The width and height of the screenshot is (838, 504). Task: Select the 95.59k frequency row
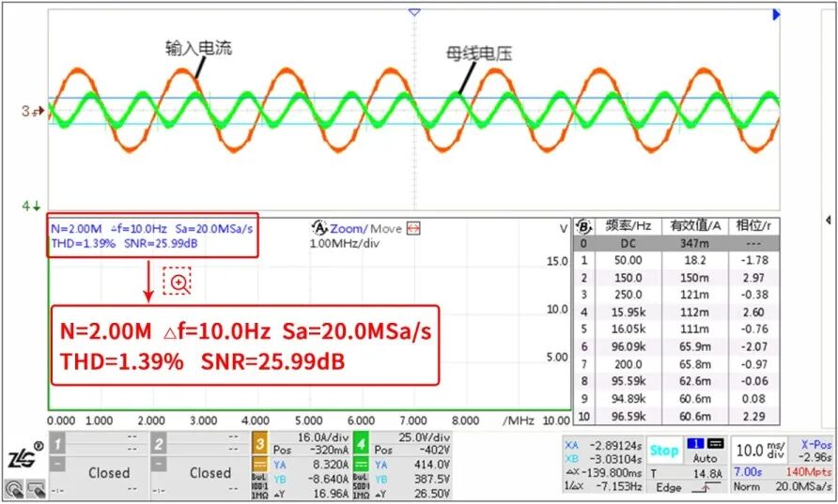coord(677,381)
